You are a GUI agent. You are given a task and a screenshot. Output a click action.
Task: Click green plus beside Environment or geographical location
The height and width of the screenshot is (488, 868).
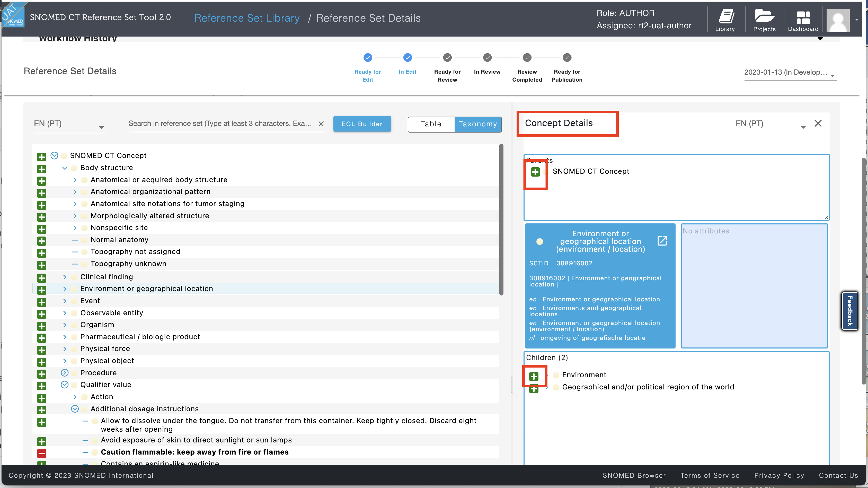(41, 290)
